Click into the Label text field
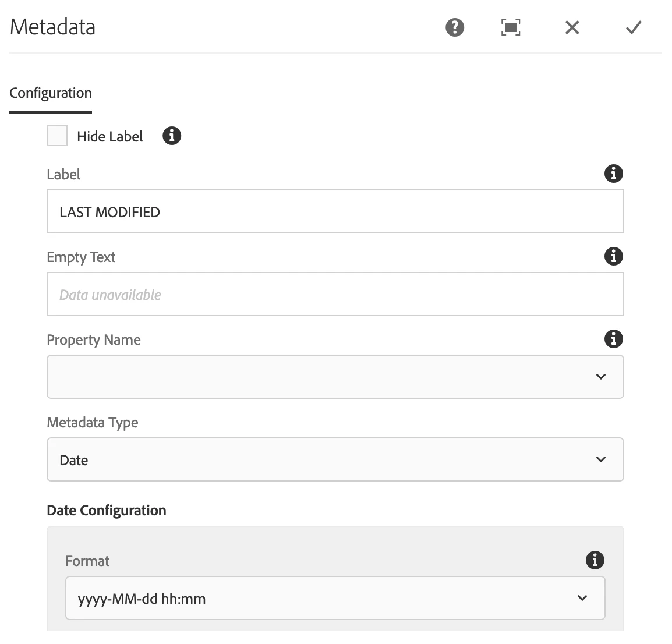The image size is (672, 644). [x=335, y=211]
